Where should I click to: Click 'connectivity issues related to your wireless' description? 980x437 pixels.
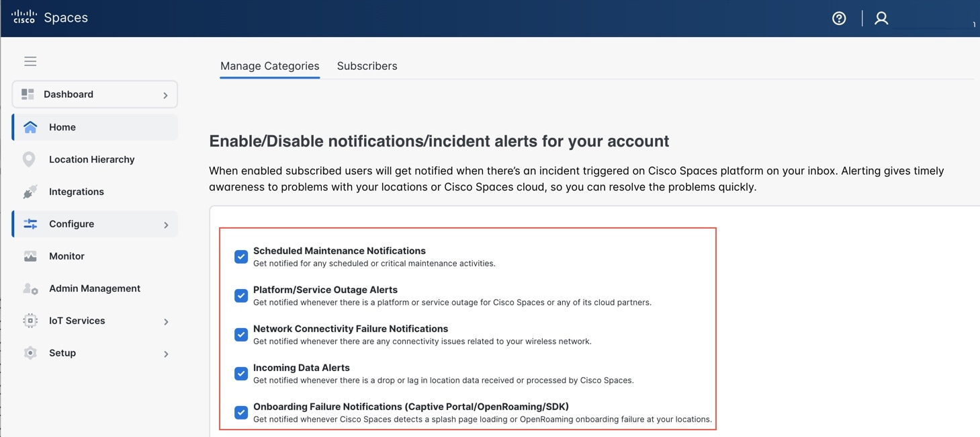[422, 342]
